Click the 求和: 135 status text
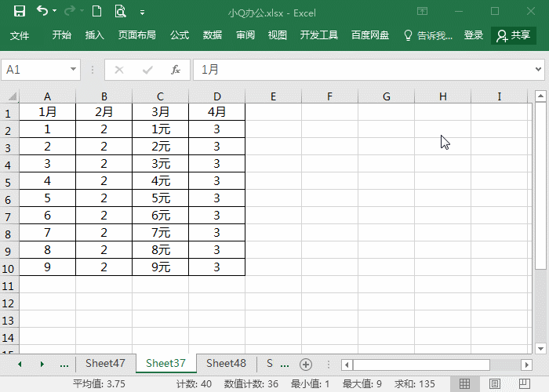The height and width of the screenshot is (392, 549). point(415,384)
